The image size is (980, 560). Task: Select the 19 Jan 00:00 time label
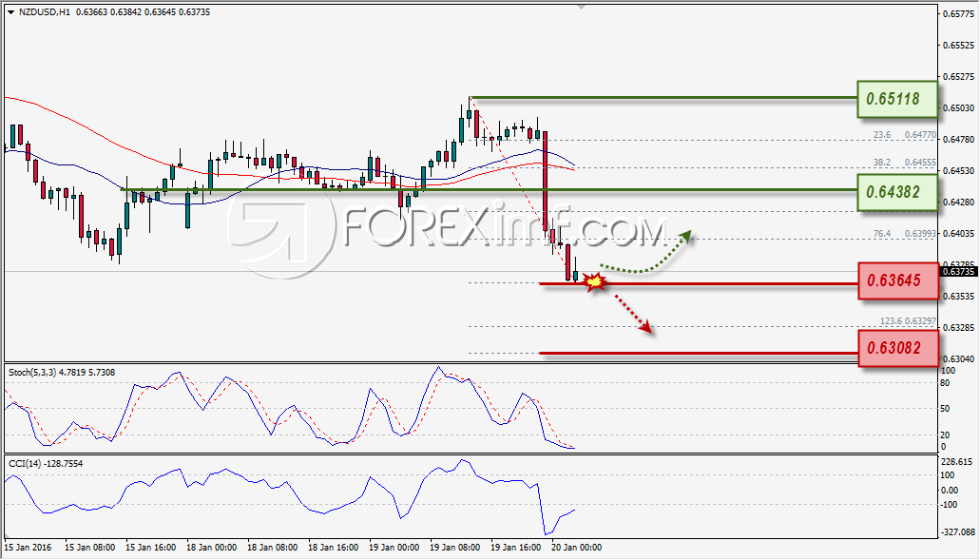click(x=394, y=547)
